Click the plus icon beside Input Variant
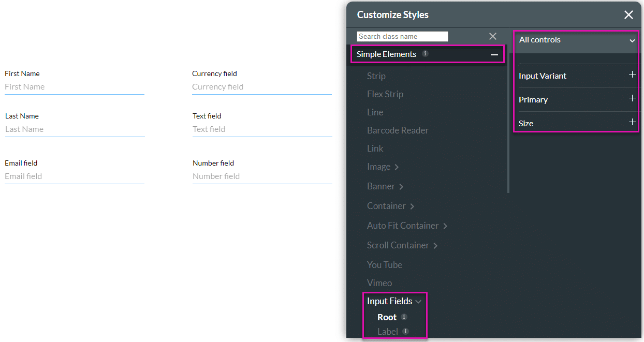The width and height of the screenshot is (644, 342). (x=632, y=75)
